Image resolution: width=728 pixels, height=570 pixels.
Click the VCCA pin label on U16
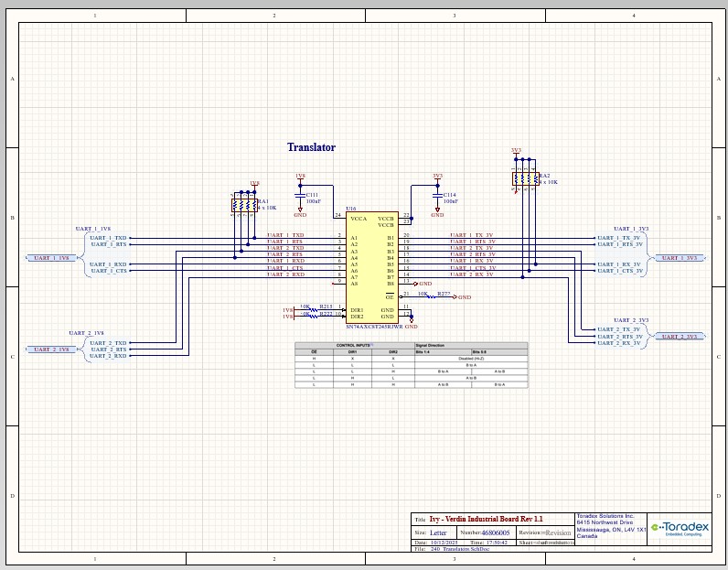(358, 219)
